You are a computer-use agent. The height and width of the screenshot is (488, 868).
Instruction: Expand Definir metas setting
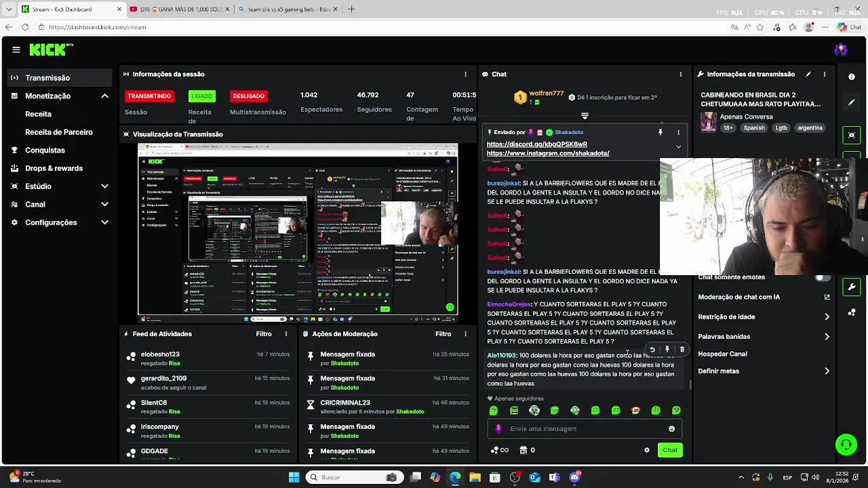(x=764, y=371)
